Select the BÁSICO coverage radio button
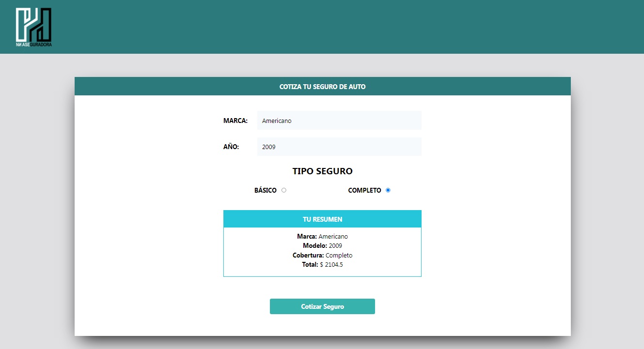Image resolution: width=644 pixels, height=349 pixels. coord(284,190)
